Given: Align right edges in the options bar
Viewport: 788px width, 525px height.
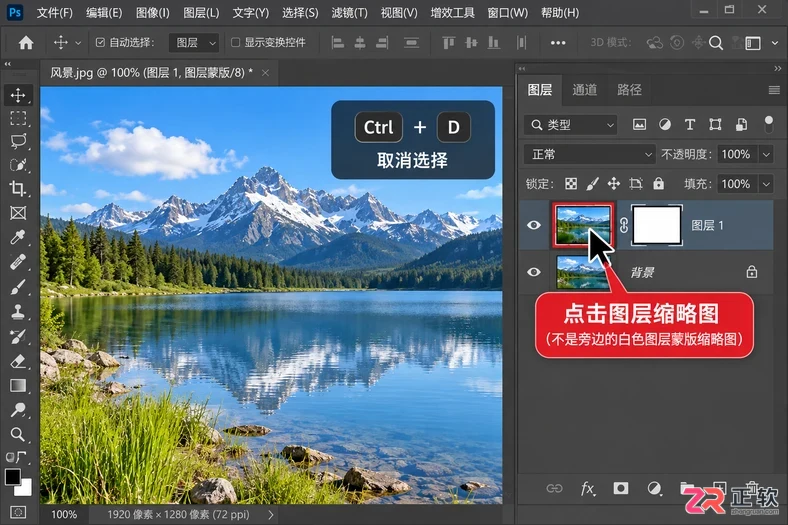Looking at the screenshot, I should pos(382,43).
